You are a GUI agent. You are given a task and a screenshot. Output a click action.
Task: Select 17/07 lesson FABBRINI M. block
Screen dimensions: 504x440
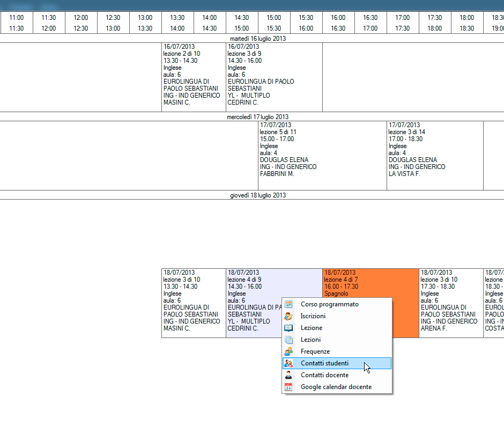[322, 156]
